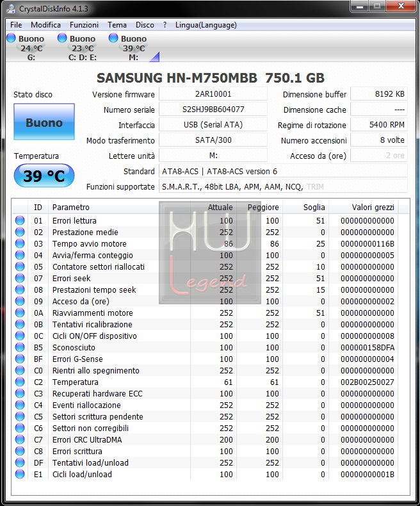Click the status icon for Cicli load/unload
The image size is (420, 506).
[20, 475]
